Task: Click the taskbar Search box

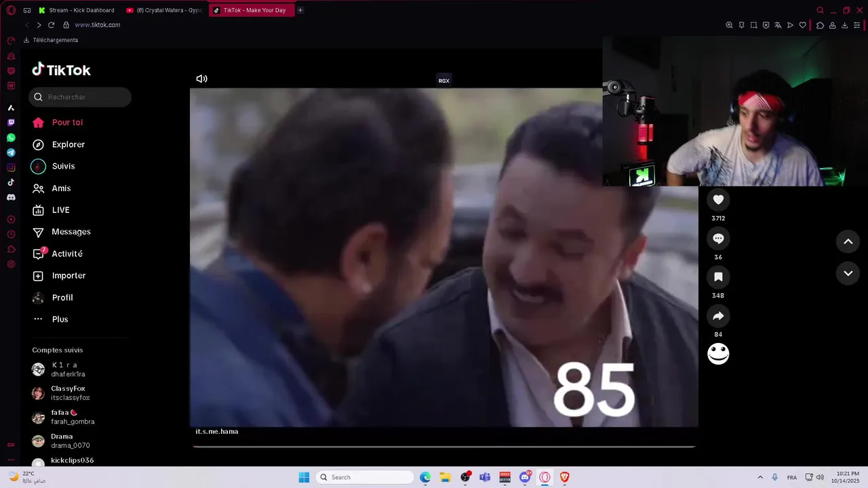Action: click(365, 477)
